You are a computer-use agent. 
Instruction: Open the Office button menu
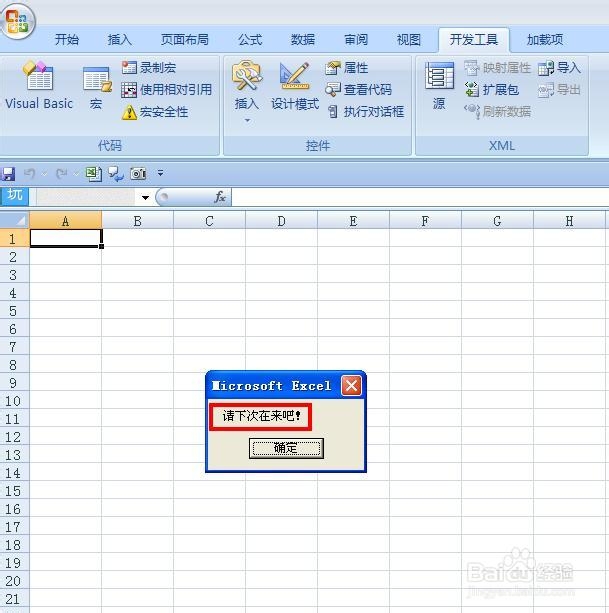(18, 22)
